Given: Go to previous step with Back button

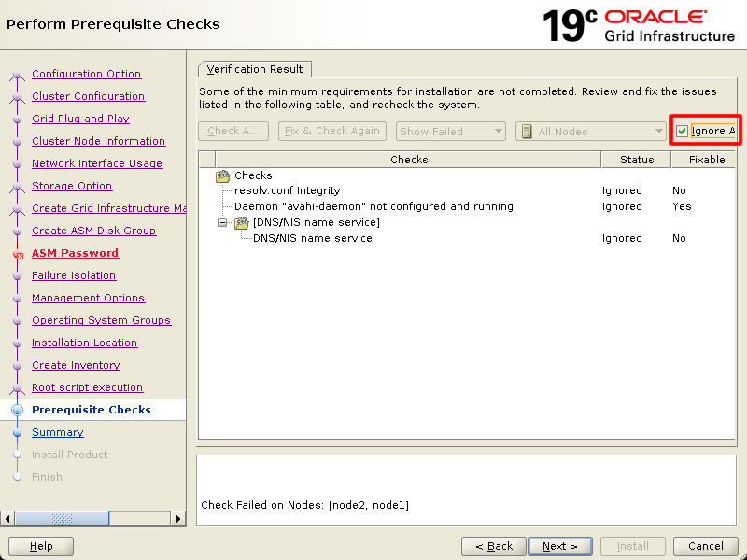Looking at the screenshot, I should tap(494, 546).
